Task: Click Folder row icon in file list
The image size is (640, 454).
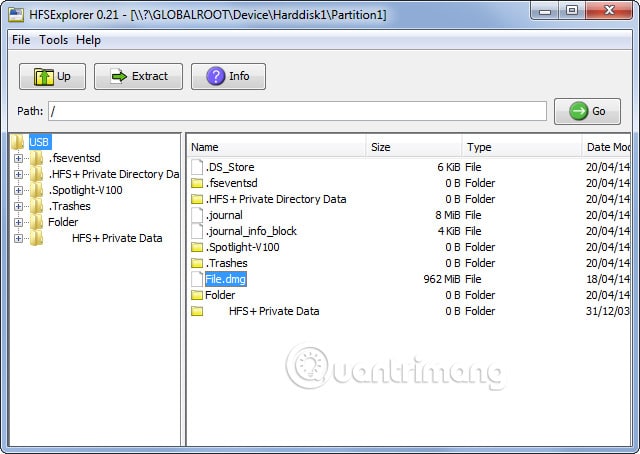Action: click(197, 295)
